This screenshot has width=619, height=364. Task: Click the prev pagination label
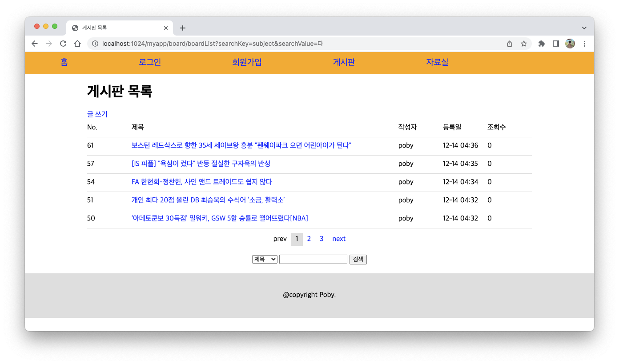(x=280, y=239)
